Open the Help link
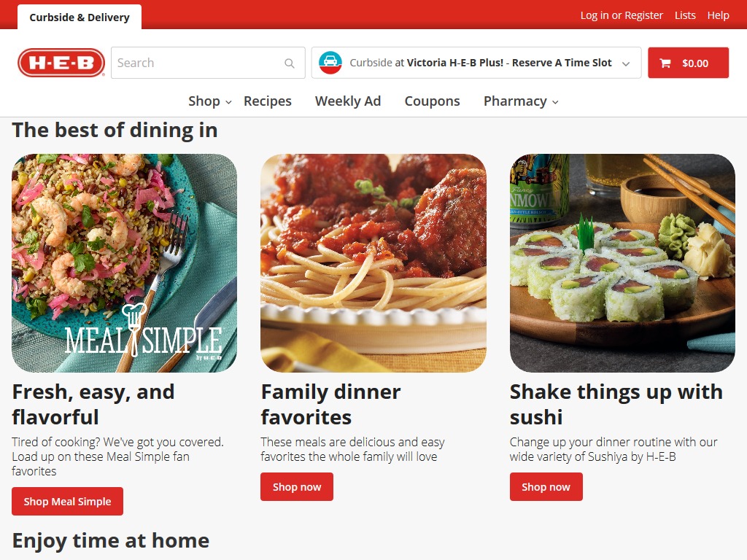Screen dimensions: 747x560 click(x=718, y=15)
